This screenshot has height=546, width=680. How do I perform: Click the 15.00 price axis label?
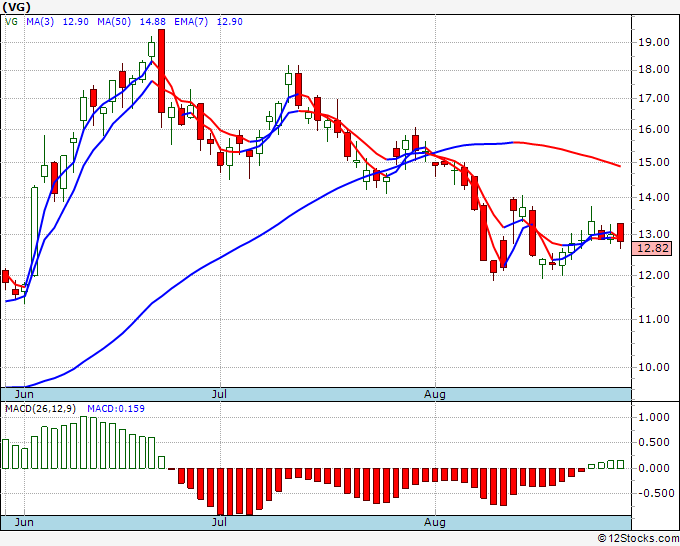[x=654, y=162]
